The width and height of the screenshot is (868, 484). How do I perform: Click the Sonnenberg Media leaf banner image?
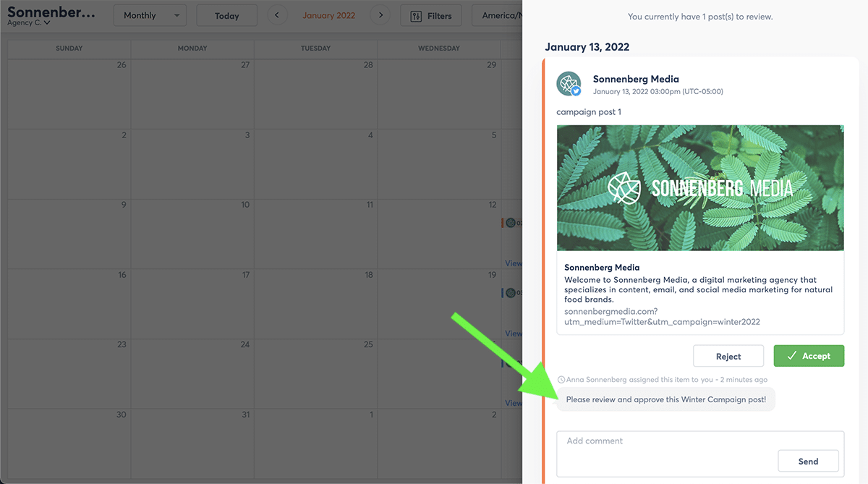700,188
